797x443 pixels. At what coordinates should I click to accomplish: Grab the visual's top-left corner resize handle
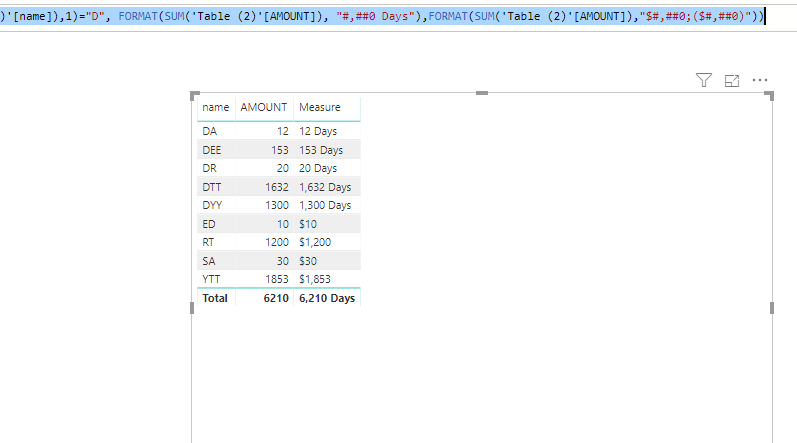pos(194,96)
